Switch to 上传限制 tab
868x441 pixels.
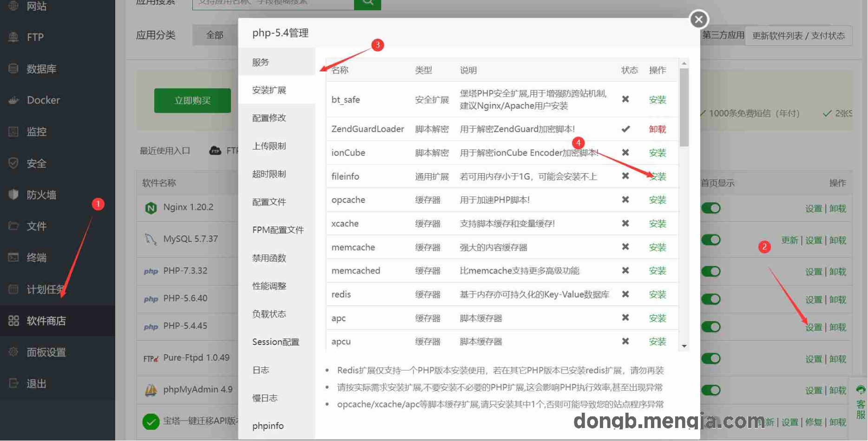(276, 146)
